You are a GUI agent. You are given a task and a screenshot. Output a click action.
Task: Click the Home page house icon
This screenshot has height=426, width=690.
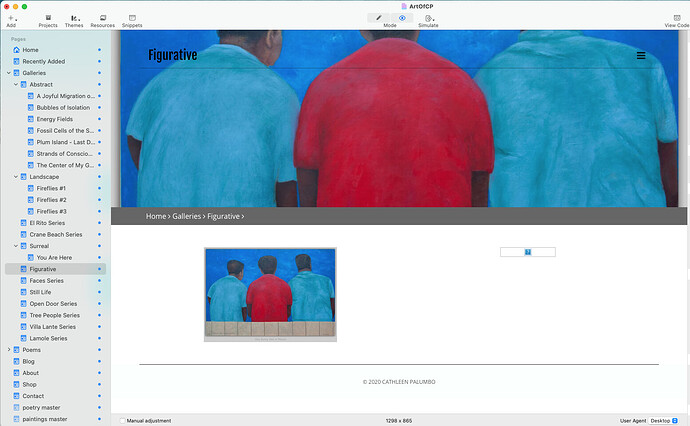tap(16, 50)
